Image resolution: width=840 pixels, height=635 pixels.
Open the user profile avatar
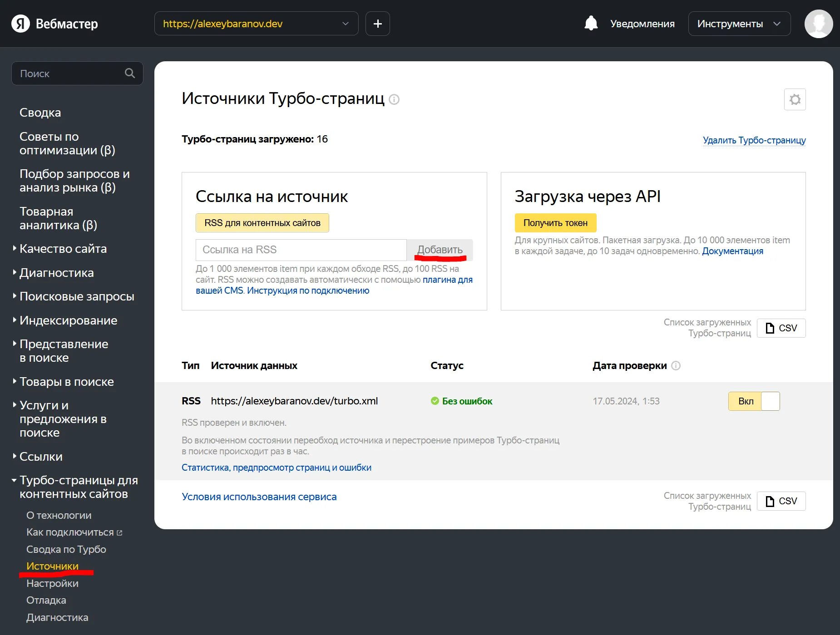tap(818, 24)
